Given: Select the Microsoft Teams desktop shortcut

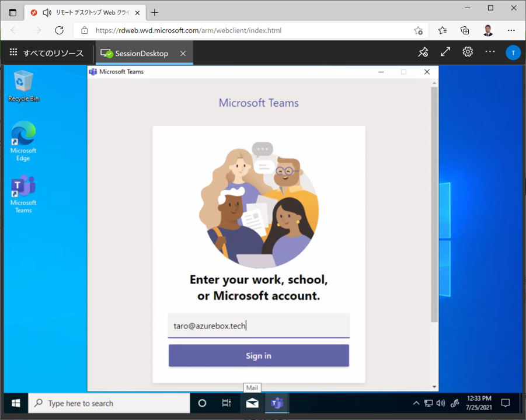Looking at the screenshot, I should pos(23,194).
